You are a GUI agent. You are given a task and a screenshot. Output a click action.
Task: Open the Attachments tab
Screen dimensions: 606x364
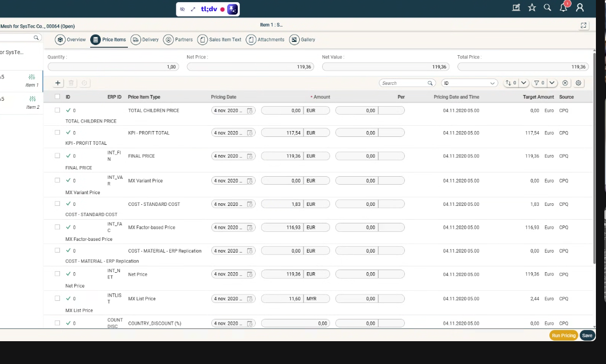click(x=265, y=40)
